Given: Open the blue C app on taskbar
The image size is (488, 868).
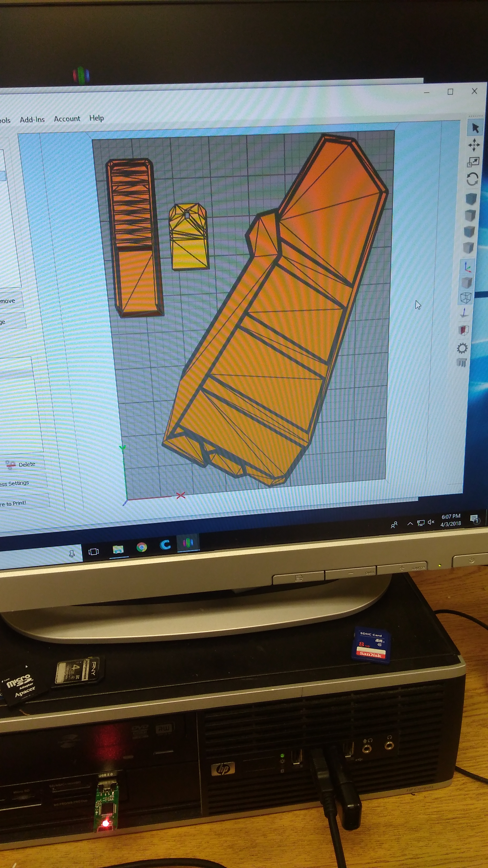Looking at the screenshot, I should coord(165,545).
